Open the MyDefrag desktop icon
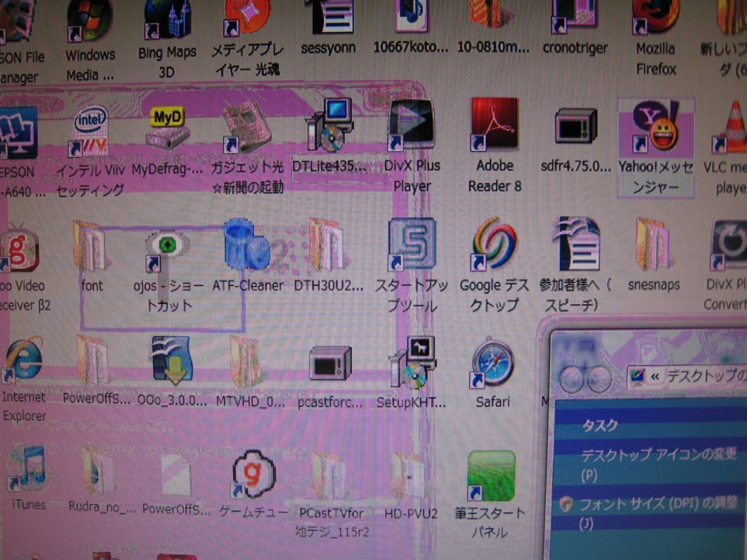 pos(167,128)
